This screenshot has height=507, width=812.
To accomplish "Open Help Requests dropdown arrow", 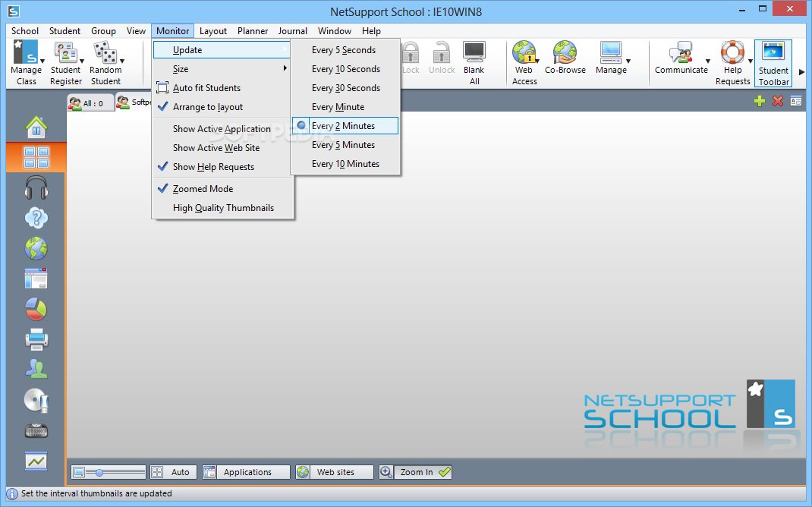I will 751,61.
